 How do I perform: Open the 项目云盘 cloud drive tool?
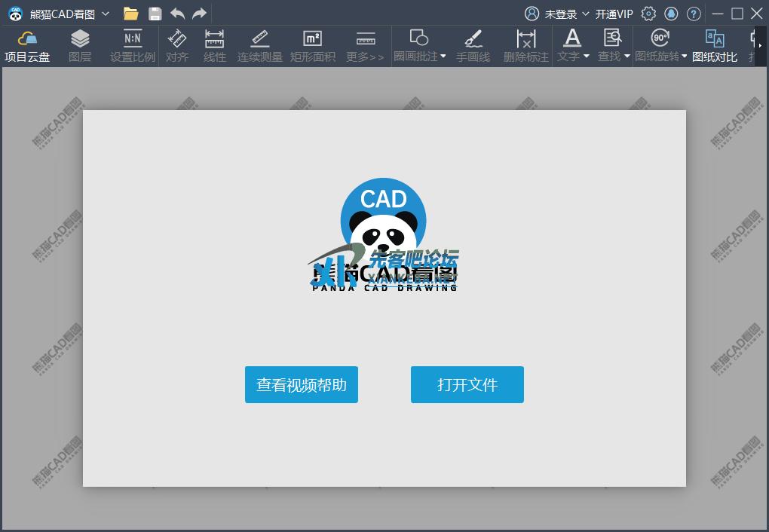pyautogui.click(x=27, y=46)
